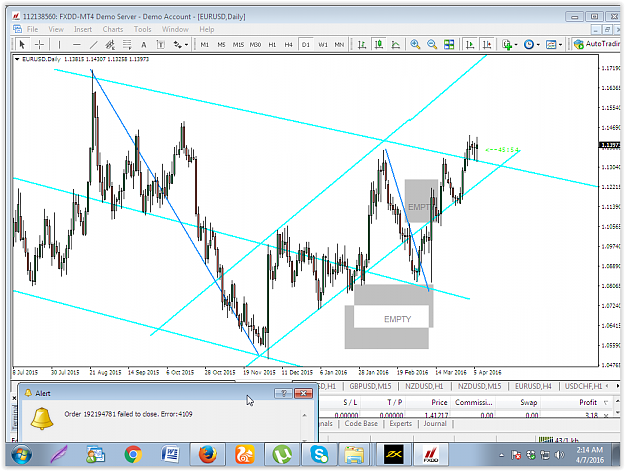Viewport: 625px width, 471px height.
Task: Open the Charts menu
Action: click(x=113, y=29)
